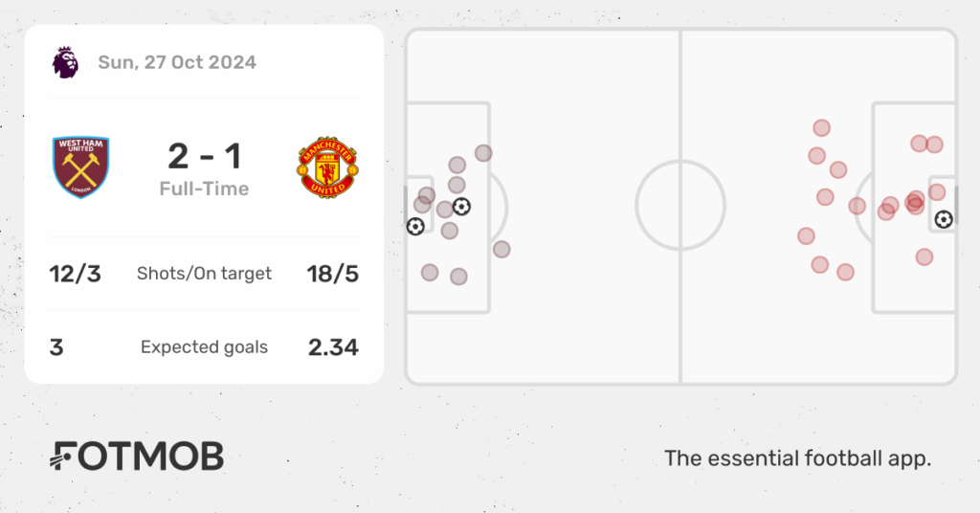
Task: Select the goal marker near the penalty spot
Action: (x=461, y=206)
